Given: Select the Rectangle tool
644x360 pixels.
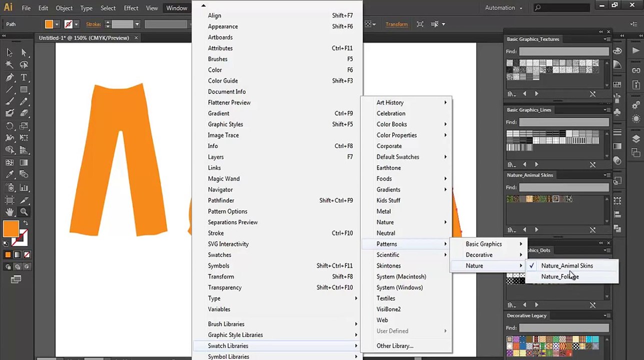Looking at the screenshot, I should point(24,89).
